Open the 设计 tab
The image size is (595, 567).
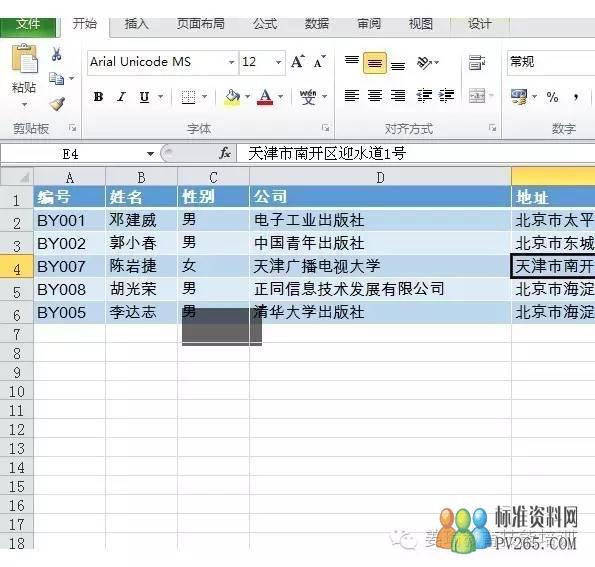coord(480,24)
